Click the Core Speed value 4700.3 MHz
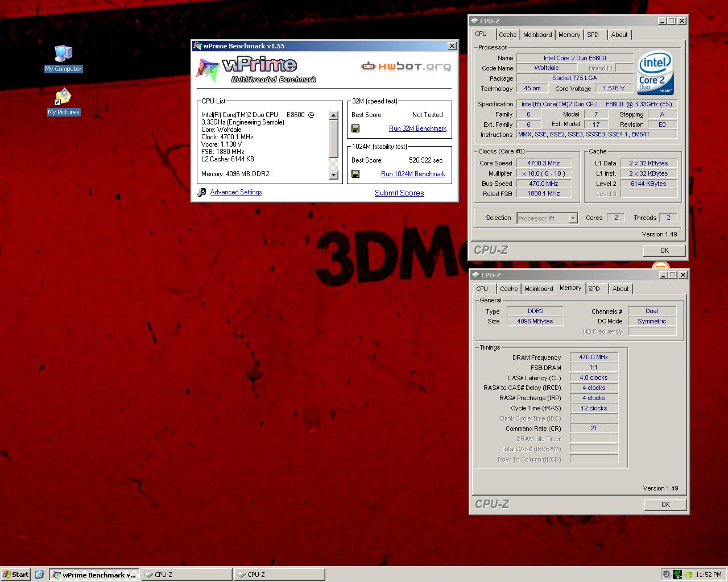This screenshot has width=728, height=582. click(x=544, y=163)
